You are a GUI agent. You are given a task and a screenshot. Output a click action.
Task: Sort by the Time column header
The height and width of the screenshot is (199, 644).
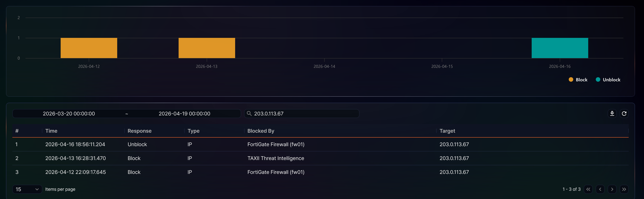[51, 131]
